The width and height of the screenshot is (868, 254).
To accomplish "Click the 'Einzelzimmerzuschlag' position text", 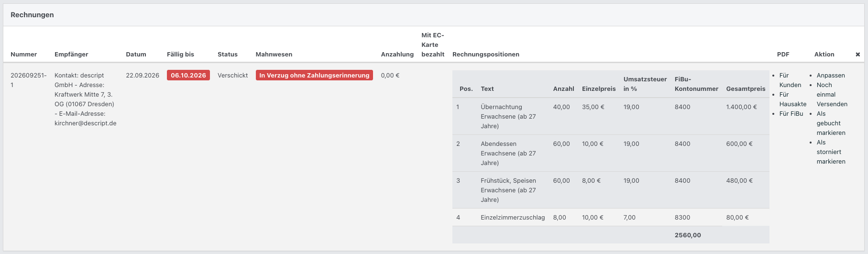I will [x=513, y=218].
